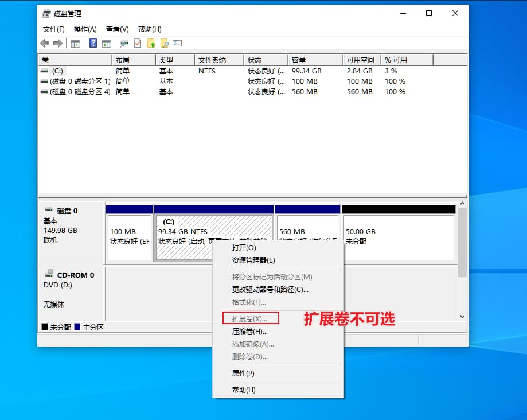Sort by the 卷 column header
The image size is (527, 420).
[x=75, y=60]
